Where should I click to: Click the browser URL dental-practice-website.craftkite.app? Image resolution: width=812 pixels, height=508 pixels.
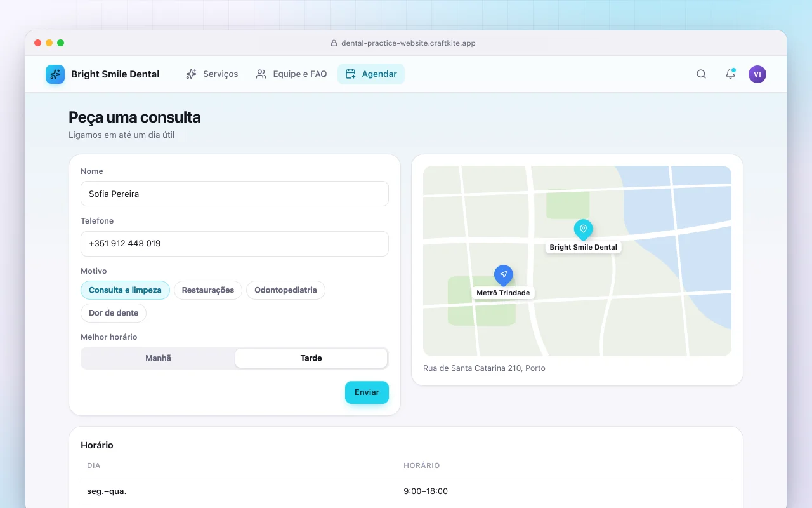pos(409,43)
